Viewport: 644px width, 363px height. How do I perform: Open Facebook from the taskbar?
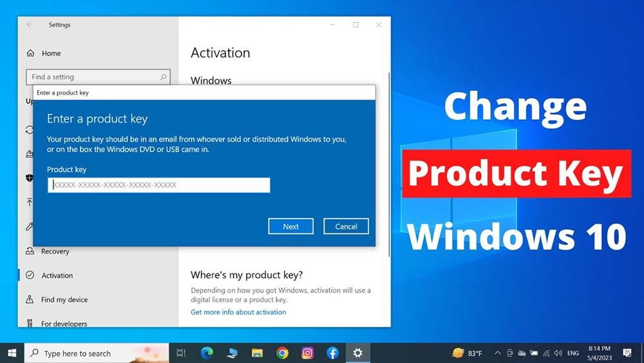[332, 353]
